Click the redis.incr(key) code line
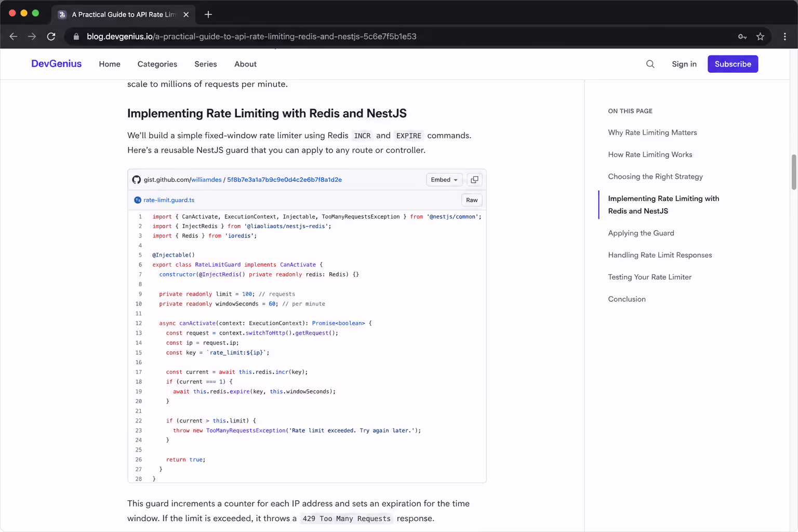Screen dimensions: 798x532 pyautogui.click(x=237, y=372)
